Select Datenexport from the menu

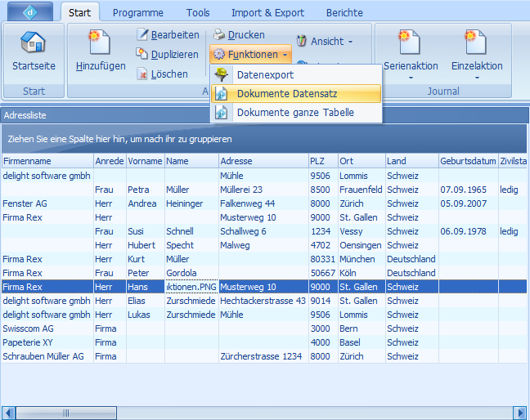[265, 75]
